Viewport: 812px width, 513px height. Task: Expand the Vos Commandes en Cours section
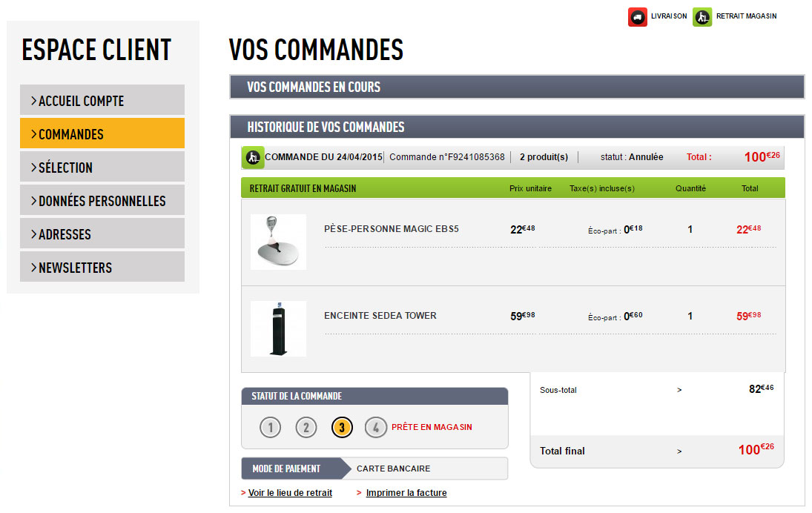pyautogui.click(x=517, y=87)
